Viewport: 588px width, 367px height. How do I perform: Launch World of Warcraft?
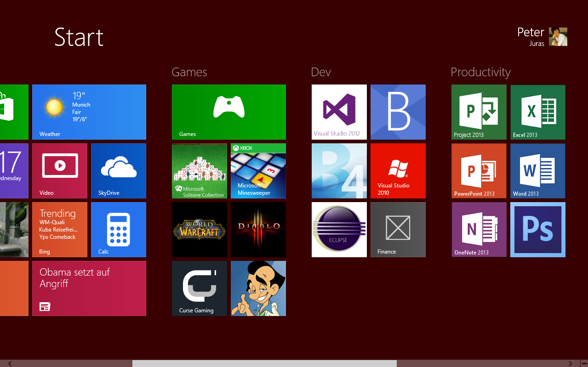click(200, 230)
